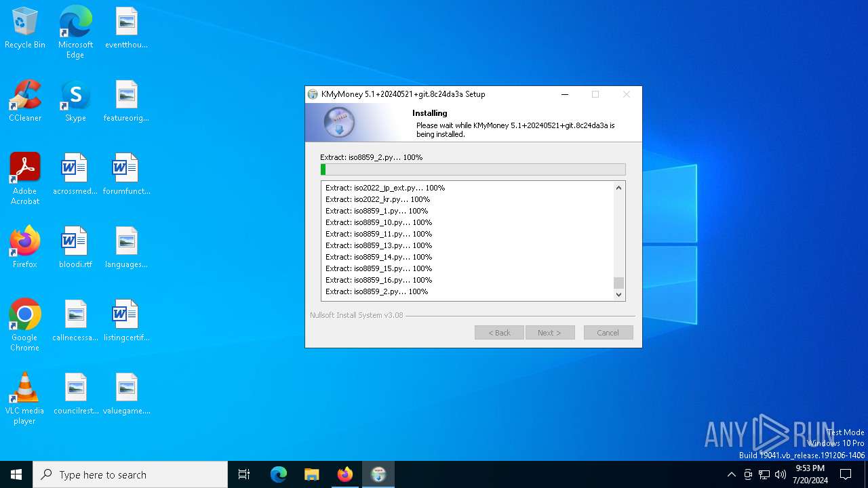This screenshot has height=488, width=868.
Task: Click the disabled Next > button
Action: tap(550, 333)
